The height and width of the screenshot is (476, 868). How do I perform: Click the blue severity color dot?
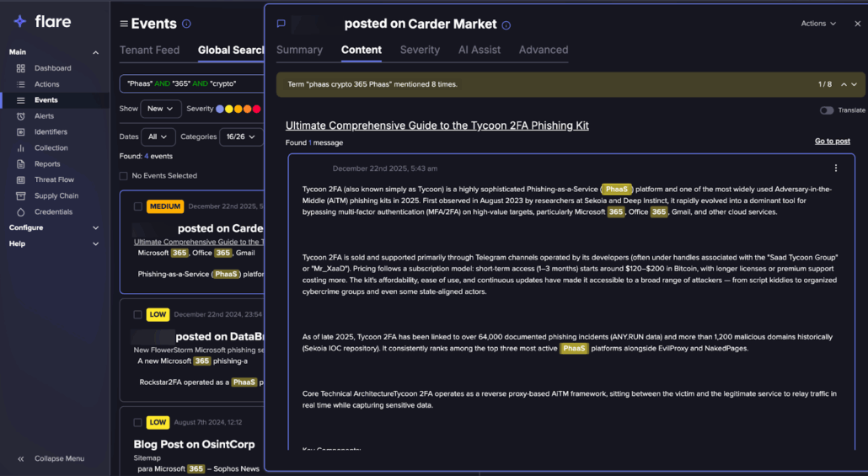tap(220, 109)
